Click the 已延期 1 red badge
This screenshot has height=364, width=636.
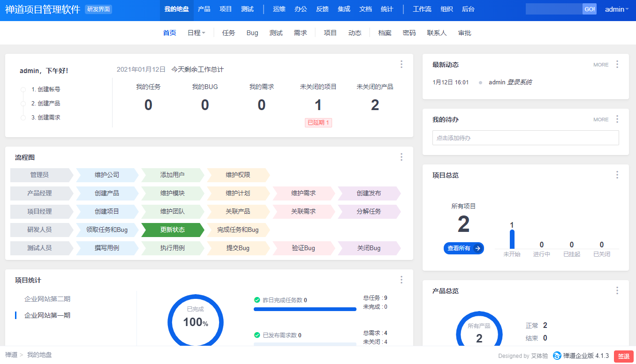coord(318,123)
